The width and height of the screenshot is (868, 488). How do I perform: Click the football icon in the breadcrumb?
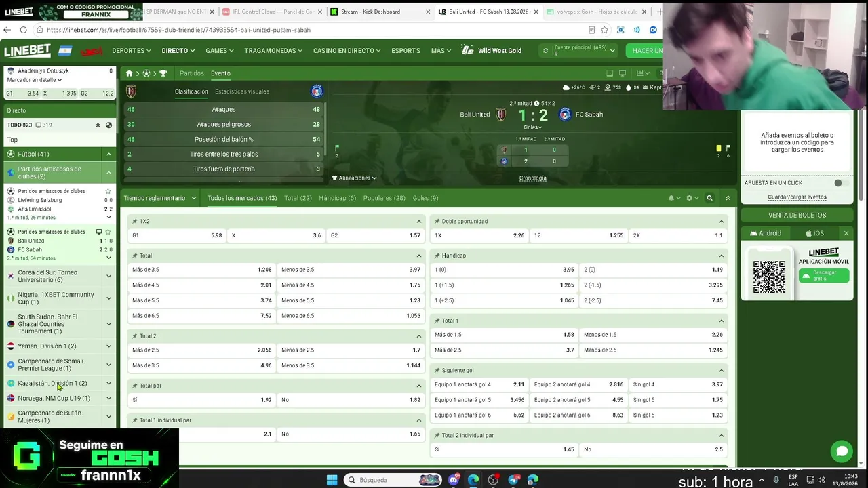[146, 73]
